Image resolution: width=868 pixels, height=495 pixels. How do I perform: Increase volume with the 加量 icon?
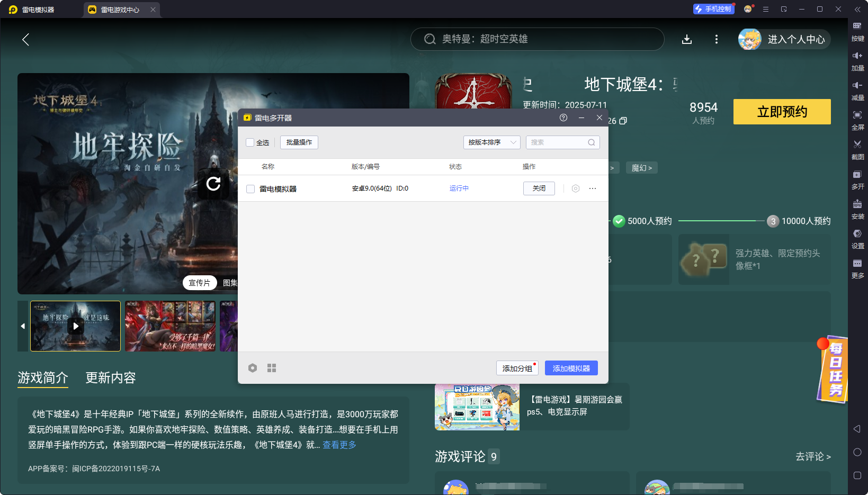[x=857, y=60]
